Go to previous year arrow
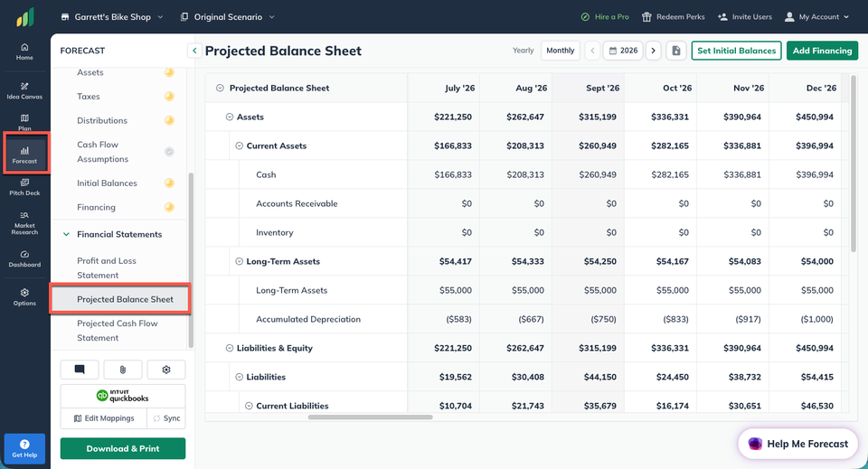868x469 pixels. pos(592,51)
